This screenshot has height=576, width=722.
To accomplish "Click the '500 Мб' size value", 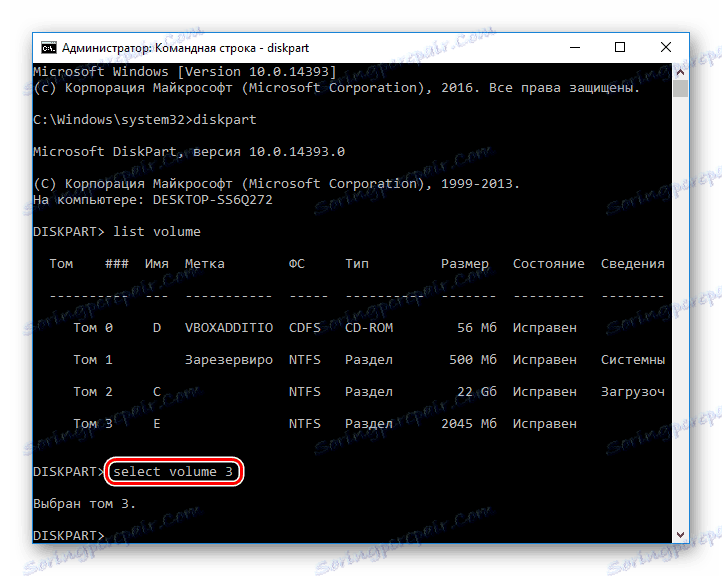I will [x=473, y=360].
